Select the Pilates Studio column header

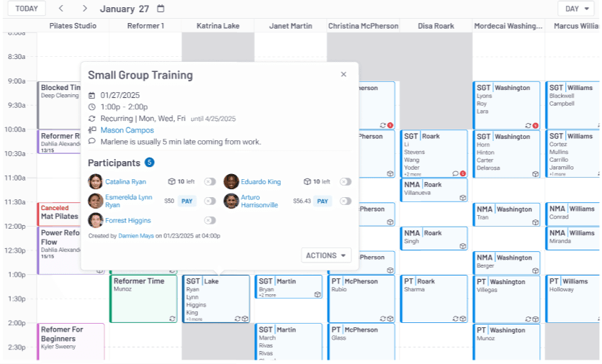point(73,26)
